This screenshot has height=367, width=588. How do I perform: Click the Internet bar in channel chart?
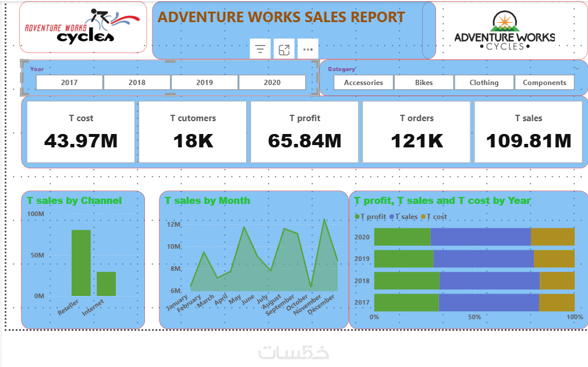tap(106, 284)
